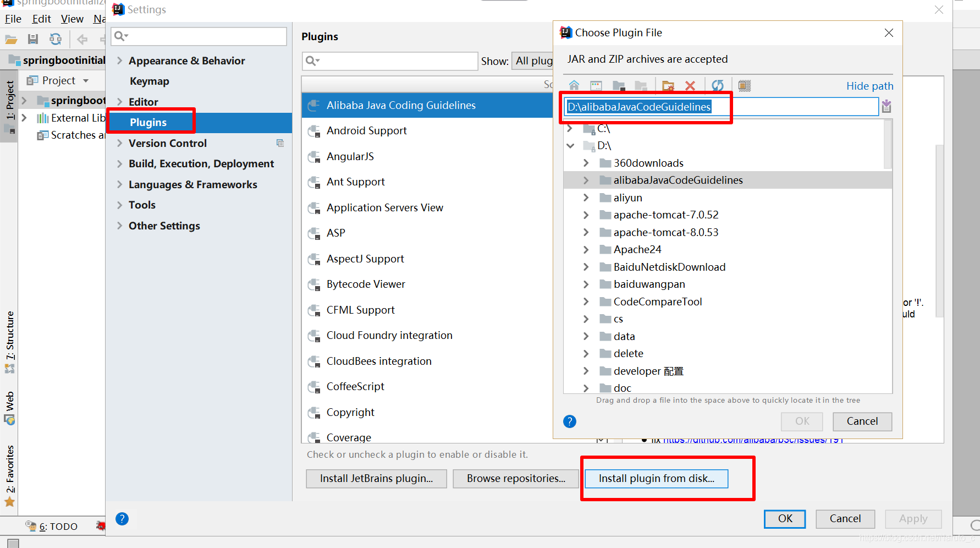The height and width of the screenshot is (548, 980).
Task: Click Settings search input field
Action: (199, 36)
